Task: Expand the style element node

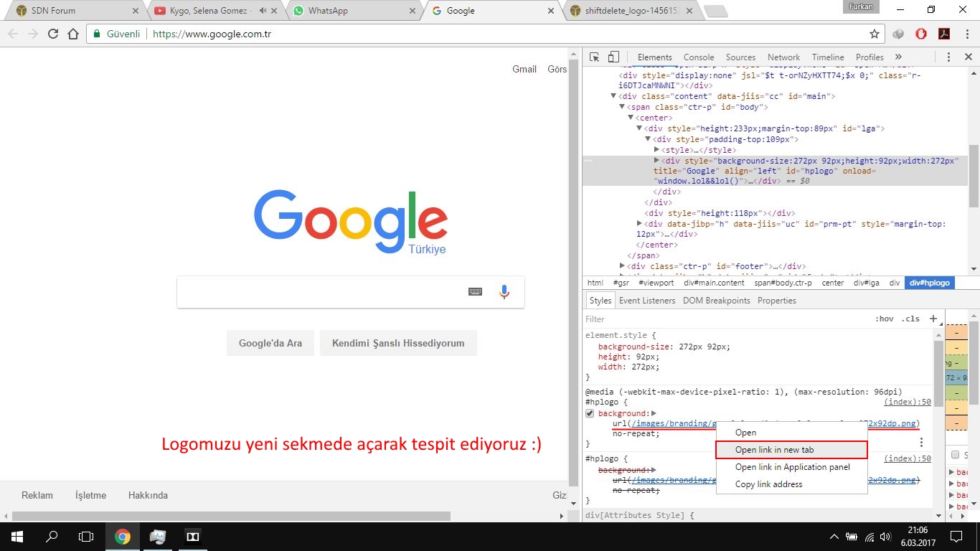Action: click(x=656, y=149)
